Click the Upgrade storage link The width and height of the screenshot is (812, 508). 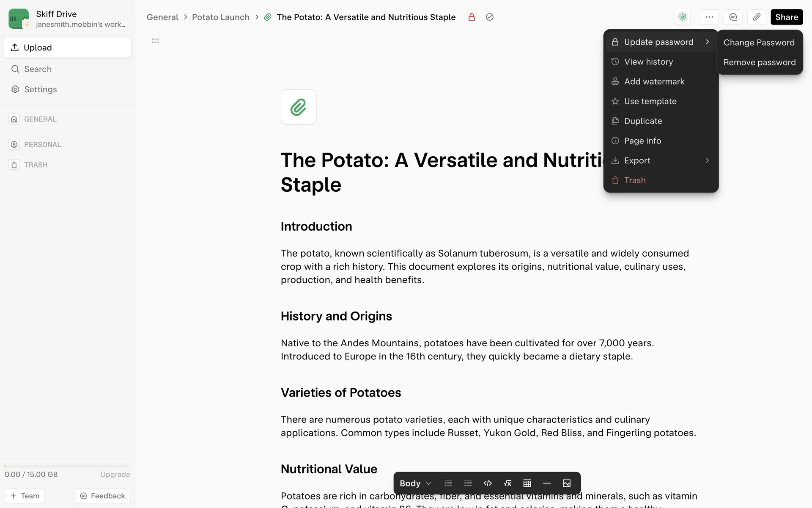coord(115,474)
